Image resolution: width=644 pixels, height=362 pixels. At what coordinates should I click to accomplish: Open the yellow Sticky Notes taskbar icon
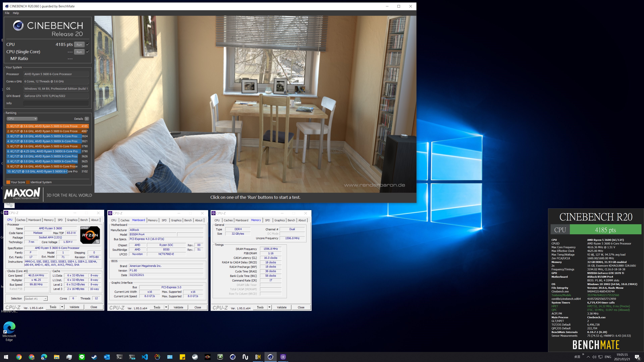pyautogui.click(x=182, y=357)
